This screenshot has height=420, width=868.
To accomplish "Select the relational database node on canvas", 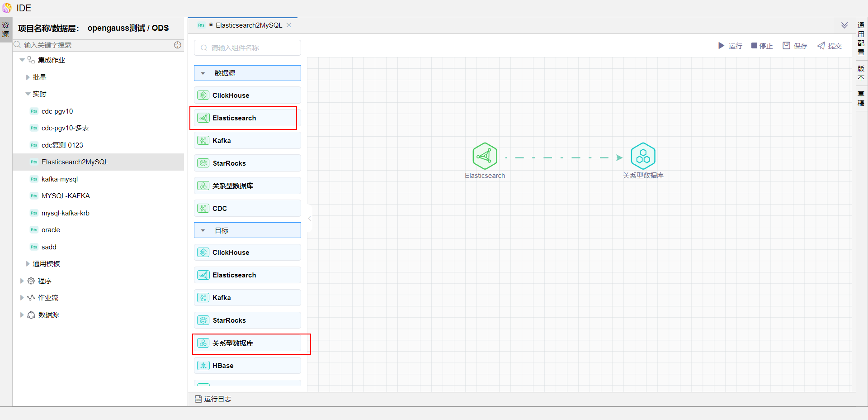I will pos(643,156).
